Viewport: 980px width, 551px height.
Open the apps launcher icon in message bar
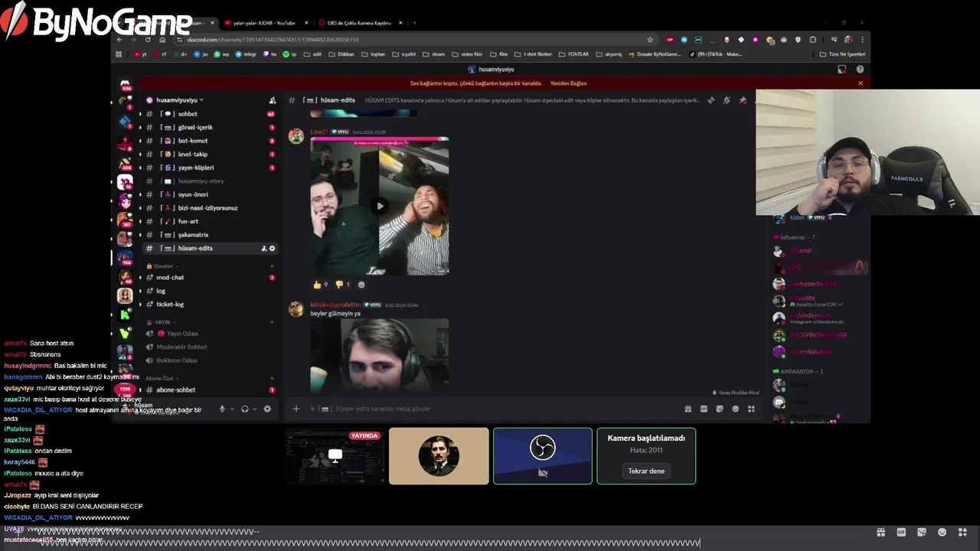(x=751, y=409)
